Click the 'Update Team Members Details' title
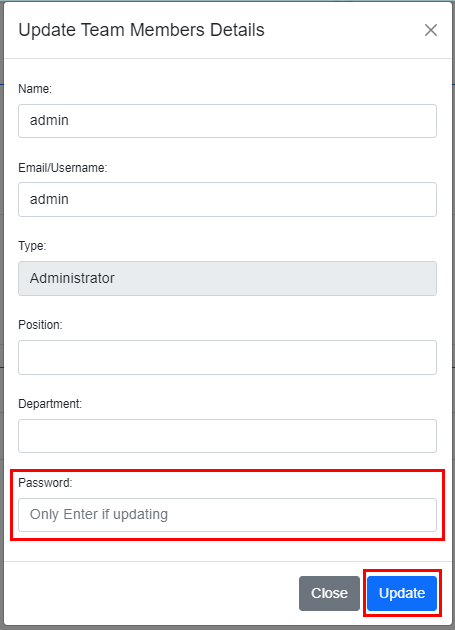 [x=141, y=30]
